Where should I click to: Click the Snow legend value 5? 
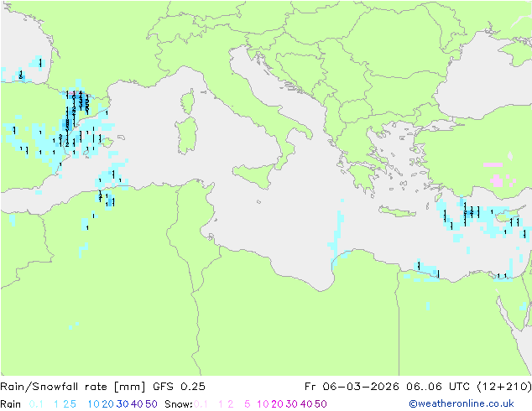coord(248,404)
